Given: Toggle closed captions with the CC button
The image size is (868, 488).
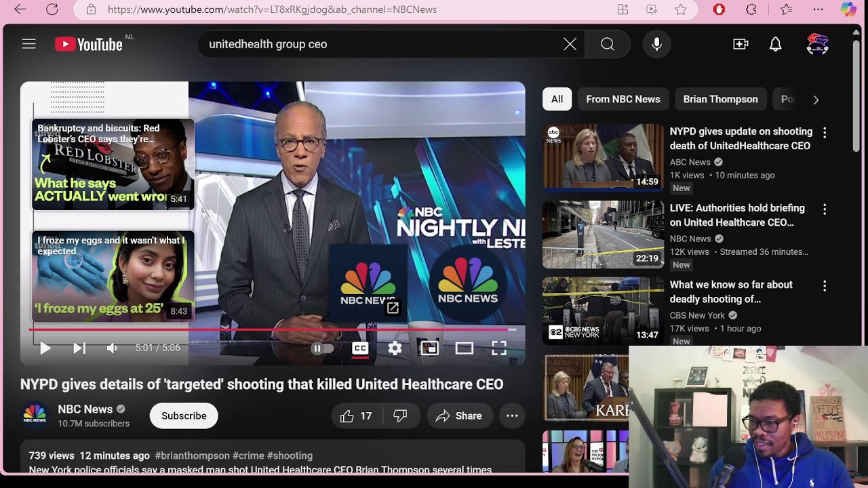Looking at the screenshot, I should click(360, 348).
